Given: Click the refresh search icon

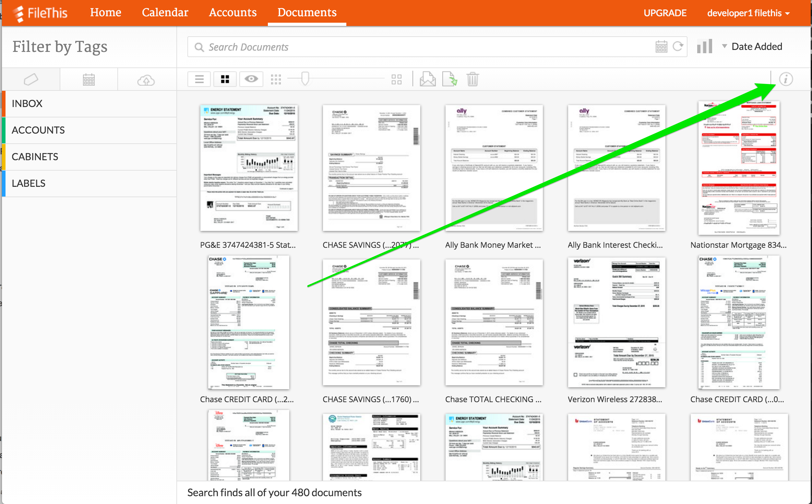Looking at the screenshot, I should tap(678, 46).
